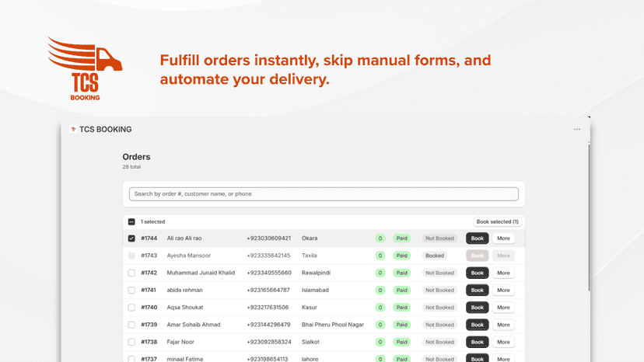This screenshot has height=362, width=644.
Task: Toggle the select-all orders checkbox
Action: 131,222
